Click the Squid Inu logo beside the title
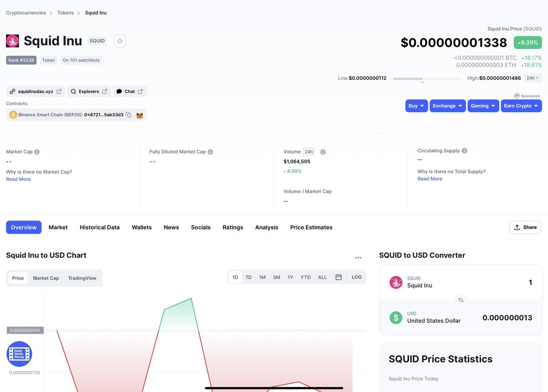This screenshot has width=548, height=392. (12, 41)
